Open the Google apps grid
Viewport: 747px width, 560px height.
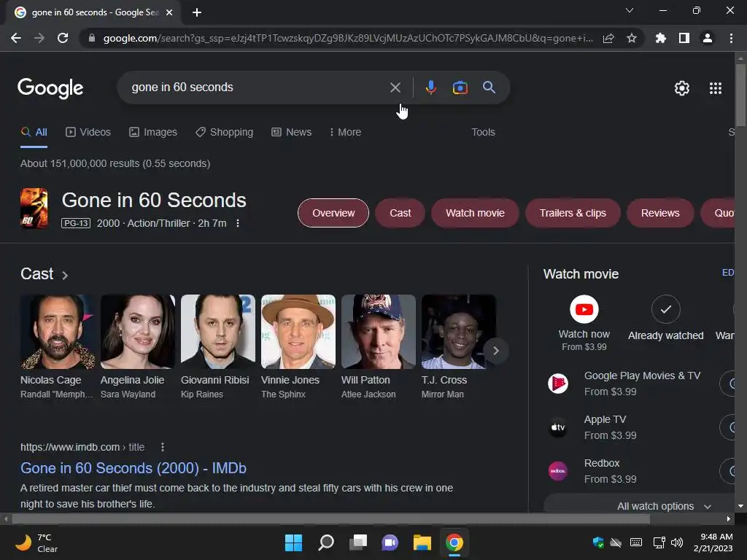pos(716,88)
